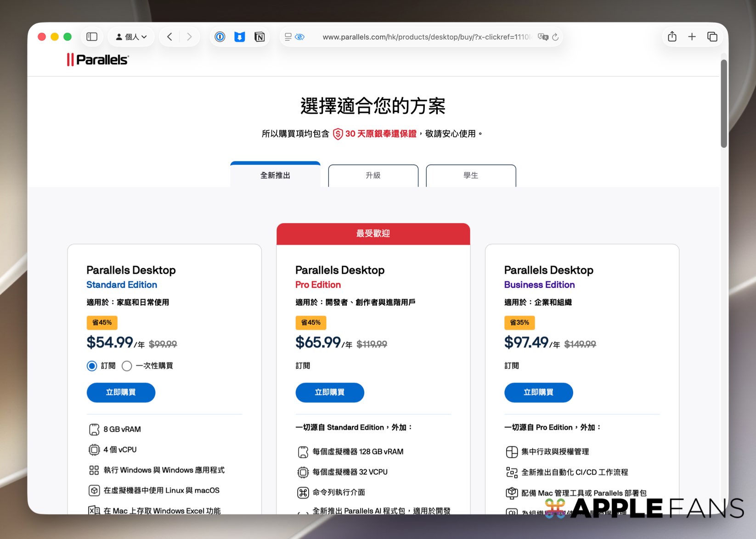Switch to the 全新推出 tab
The image size is (756, 539).
275,175
